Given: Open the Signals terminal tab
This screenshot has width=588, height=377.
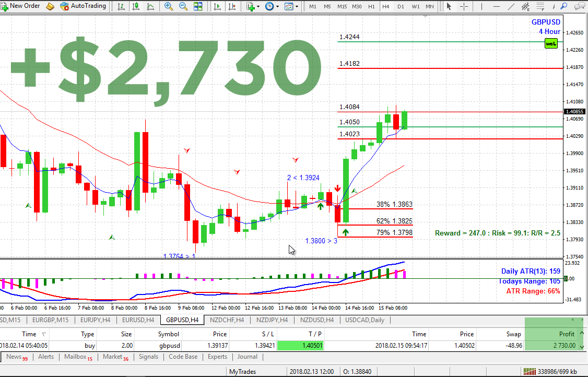Looking at the screenshot, I should (148, 357).
